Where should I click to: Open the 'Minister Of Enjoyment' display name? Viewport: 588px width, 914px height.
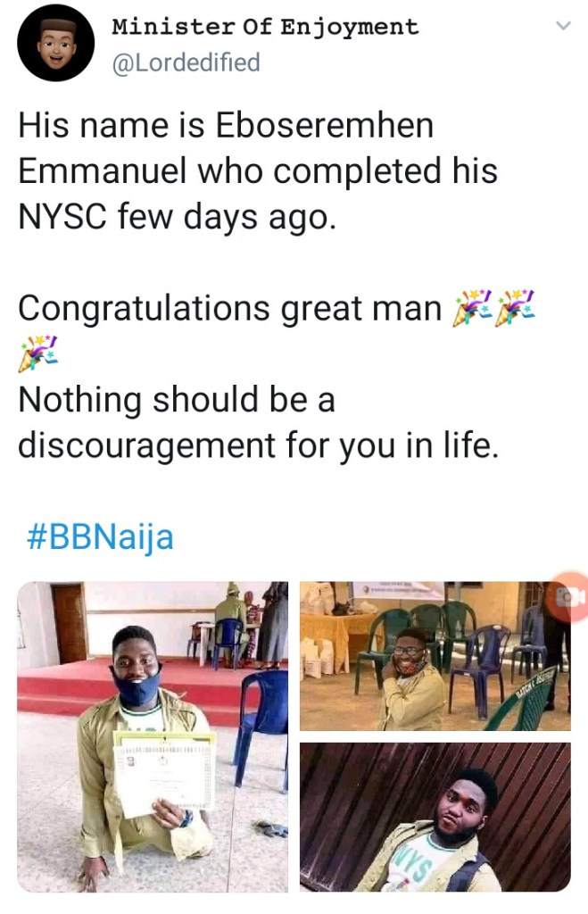[265, 27]
